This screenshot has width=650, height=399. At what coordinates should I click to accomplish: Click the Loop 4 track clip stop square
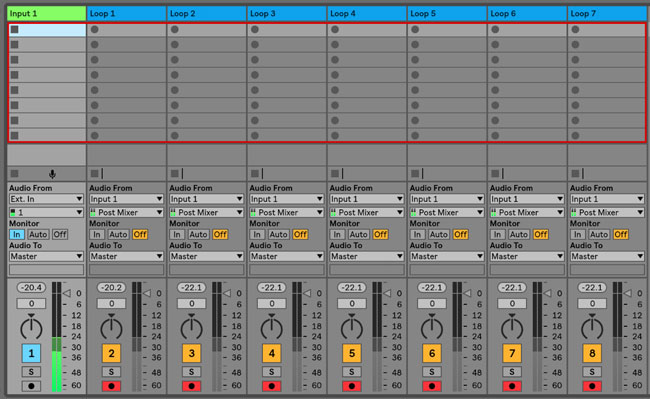point(335,174)
